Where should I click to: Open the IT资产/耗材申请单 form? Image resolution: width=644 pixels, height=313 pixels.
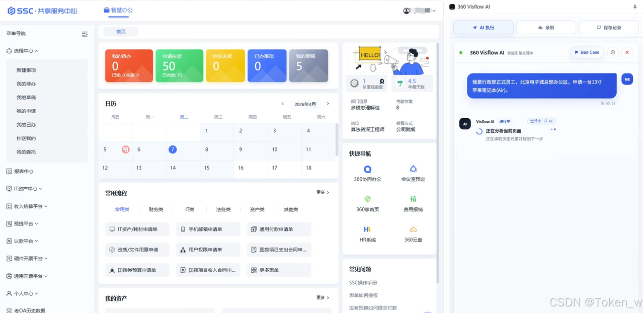tap(137, 229)
